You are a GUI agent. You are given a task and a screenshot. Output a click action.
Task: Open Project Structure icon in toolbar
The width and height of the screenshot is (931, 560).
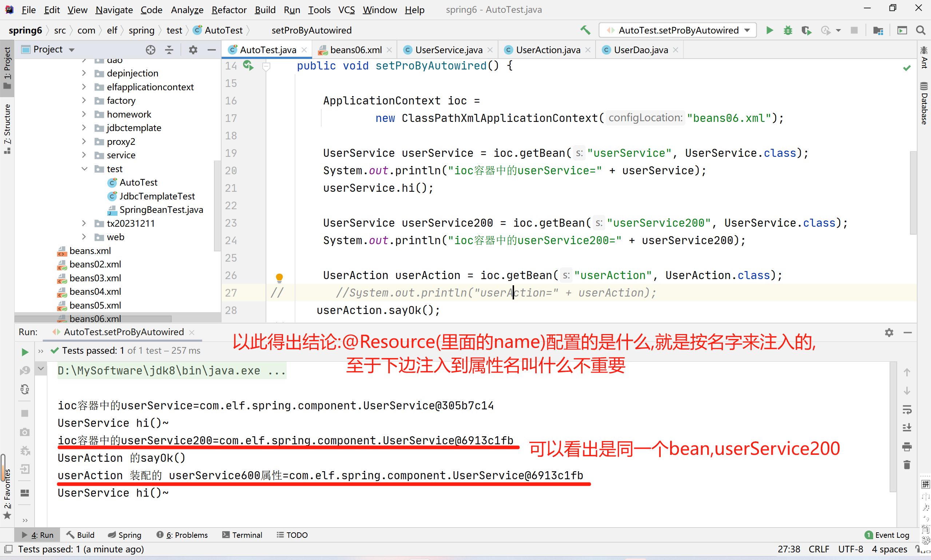click(x=878, y=30)
